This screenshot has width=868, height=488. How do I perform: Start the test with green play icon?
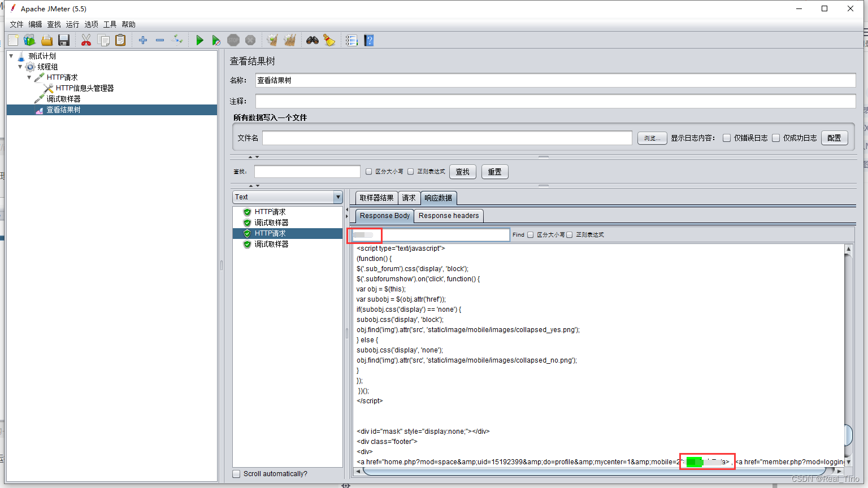click(199, 40)
